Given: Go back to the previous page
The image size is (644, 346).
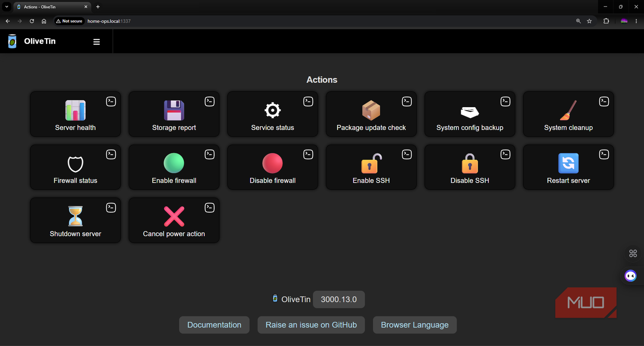Looking at the screenshot, I should (8, 21).
